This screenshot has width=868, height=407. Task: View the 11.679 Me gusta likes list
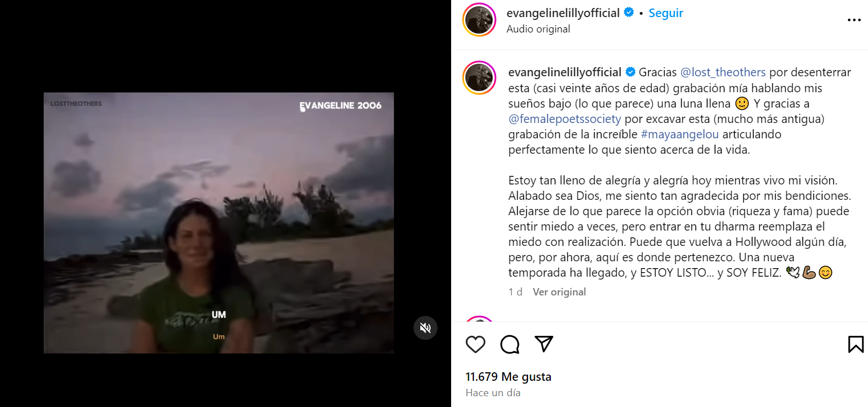point(509,377)
